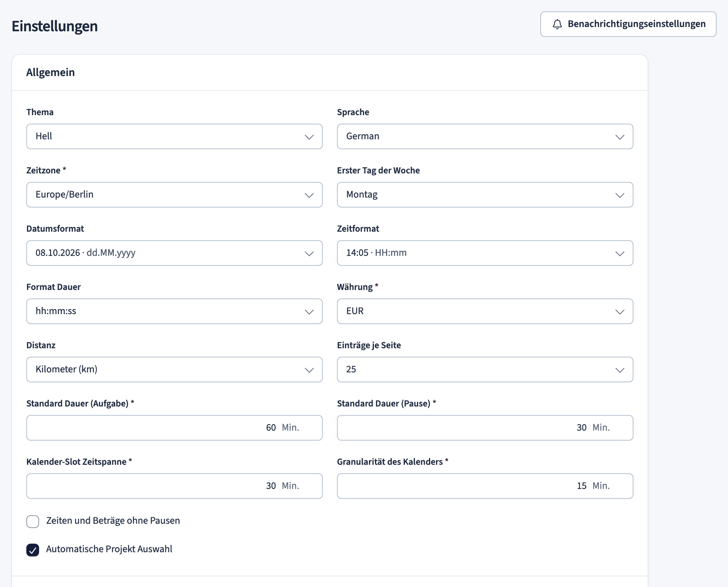
Task: Click the Format Dauer label
Action: tap(54, 286)
